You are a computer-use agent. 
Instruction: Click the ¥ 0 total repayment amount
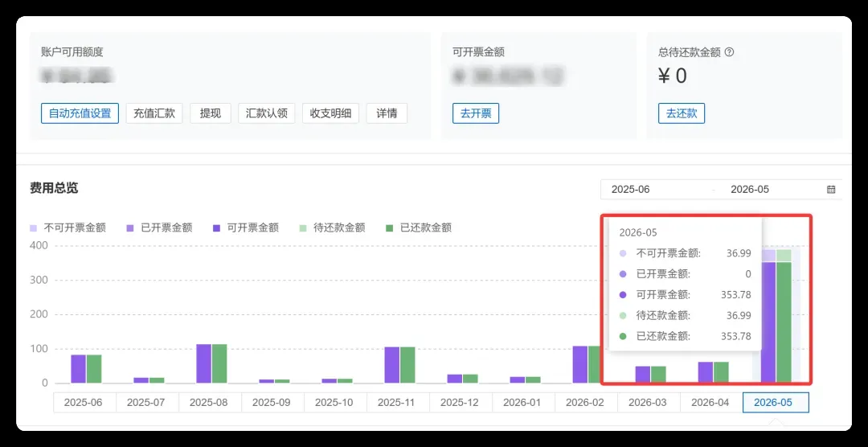tap(673, 76)
